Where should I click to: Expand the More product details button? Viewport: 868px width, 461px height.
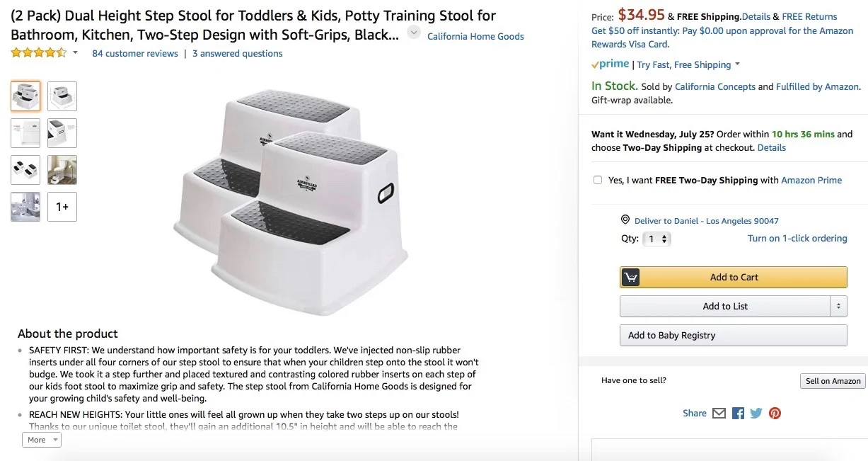[x=42, y=440]
